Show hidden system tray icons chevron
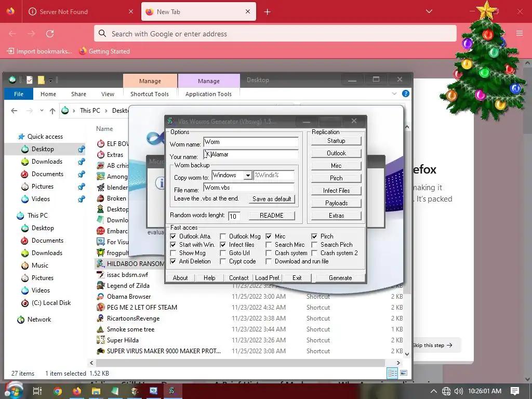 (x=434, y=391)
